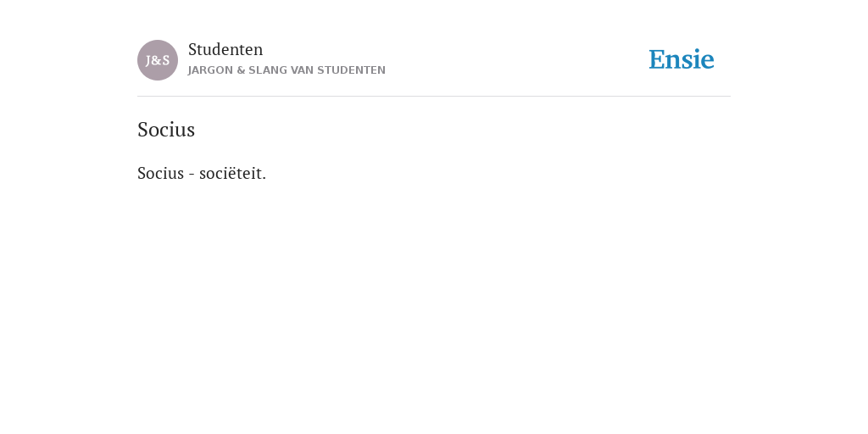Click the word JARGON in the subtitle
Screen dimensions: 868x434
[210, 70]
